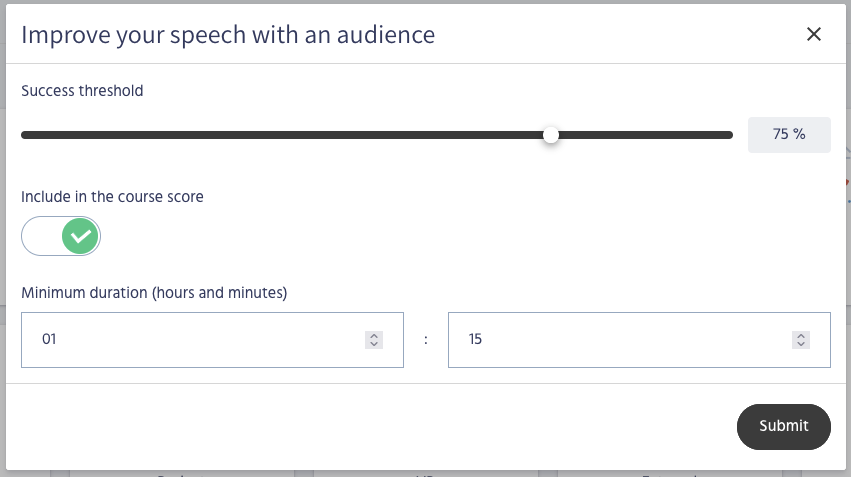This screenshot has width=851, height=477.
Task: Click the filled slider track left of handle
Action: pyautogui.click(x=280, y=135)
